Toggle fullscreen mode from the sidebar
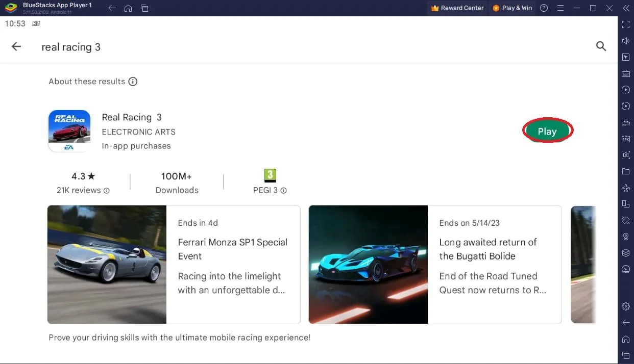Screen dimensions: 634x364 (626, 24)
